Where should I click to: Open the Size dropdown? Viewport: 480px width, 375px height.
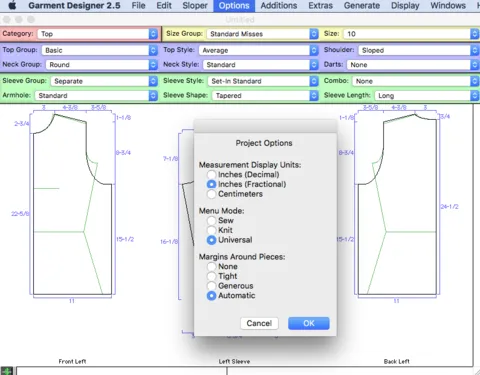tap(411, 34)
